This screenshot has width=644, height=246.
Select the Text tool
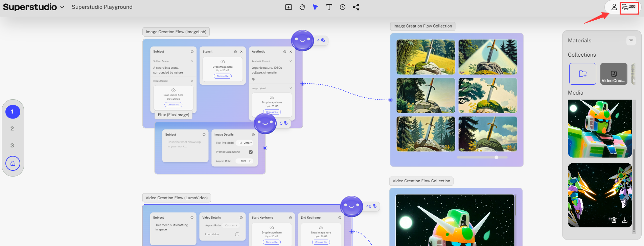[x=329, y=7]
